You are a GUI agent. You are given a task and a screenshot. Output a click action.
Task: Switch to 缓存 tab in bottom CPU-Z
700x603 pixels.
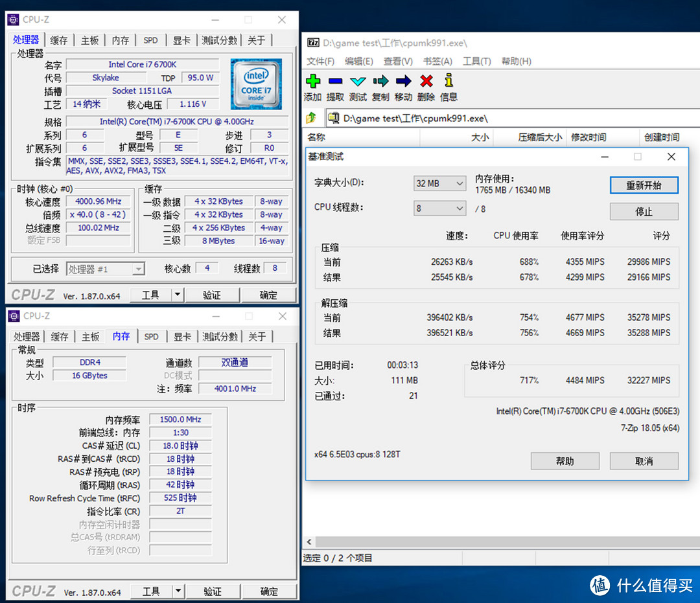click(59, 336)
